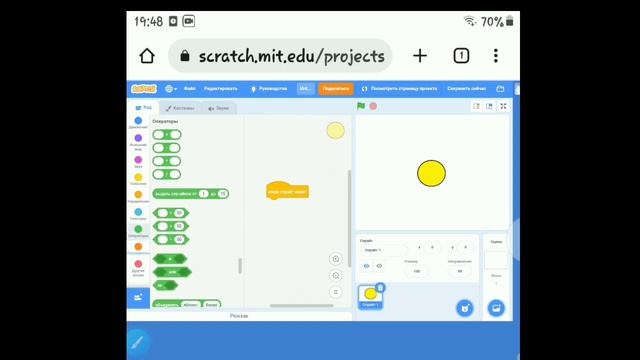Click the yellow circle sprite on stage
Viewport: 640px width, 360px height.
(431, 173)
